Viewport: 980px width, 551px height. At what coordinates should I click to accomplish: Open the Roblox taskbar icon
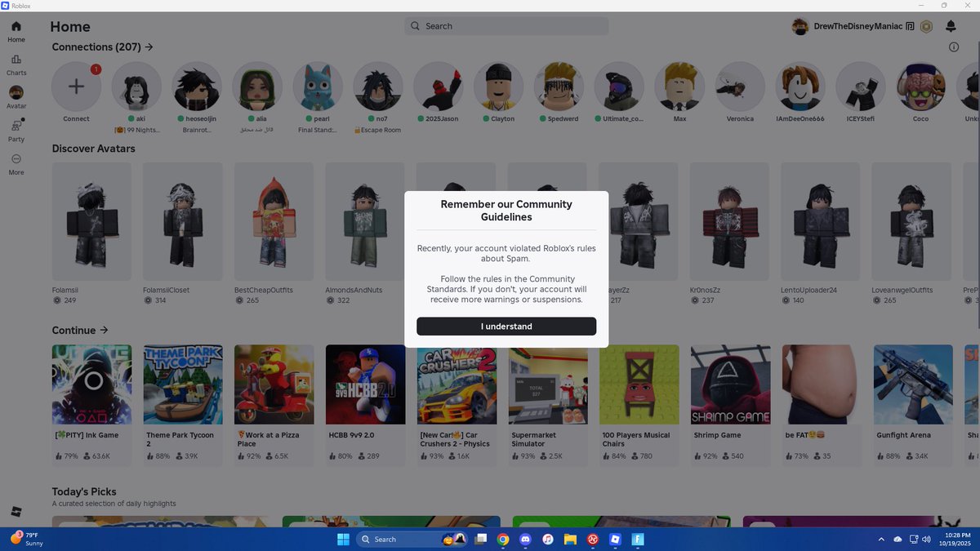point(615,539)
